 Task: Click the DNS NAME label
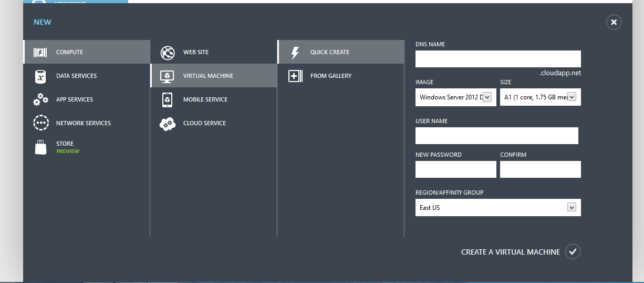point(430,44)
